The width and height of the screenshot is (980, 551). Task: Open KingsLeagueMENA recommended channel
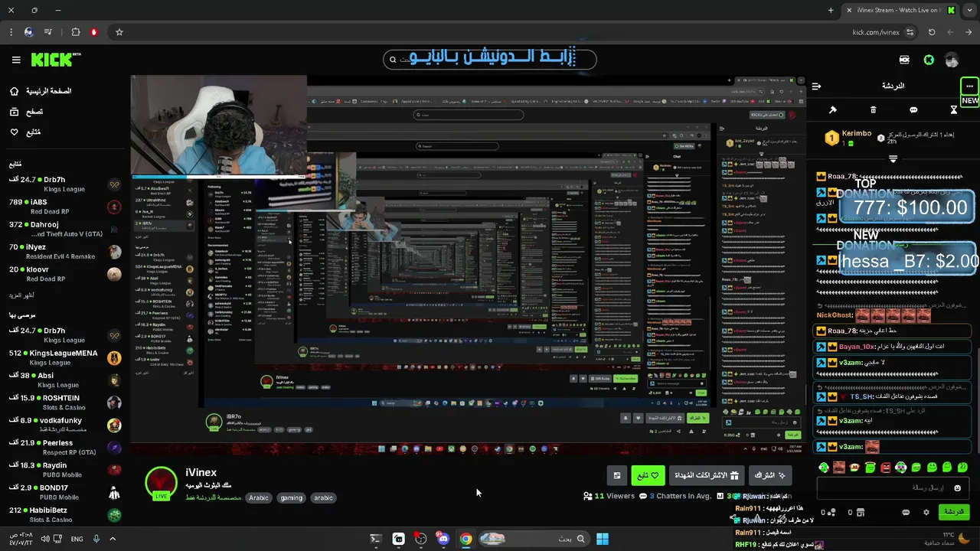(x=64, y=357)
